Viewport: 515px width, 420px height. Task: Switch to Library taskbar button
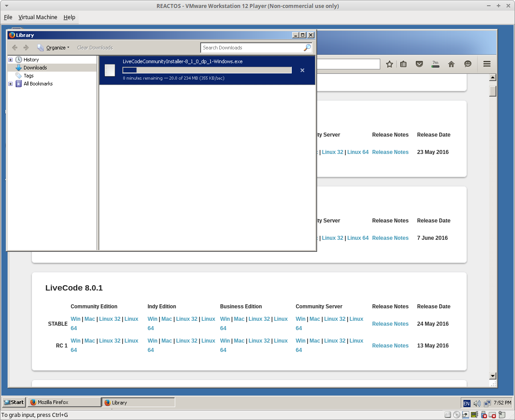(138, 402)
